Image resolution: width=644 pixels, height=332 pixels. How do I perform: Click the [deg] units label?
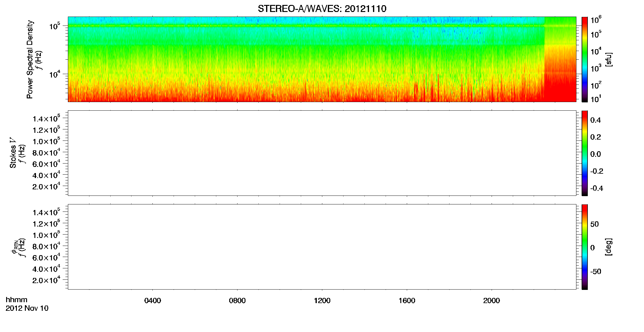point(609,247)
